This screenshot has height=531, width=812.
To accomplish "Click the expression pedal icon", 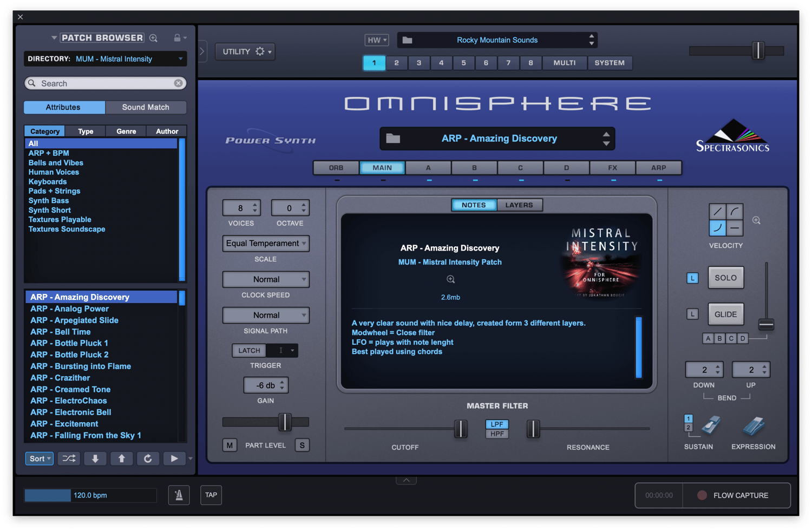I will click(x=754, y=426).
